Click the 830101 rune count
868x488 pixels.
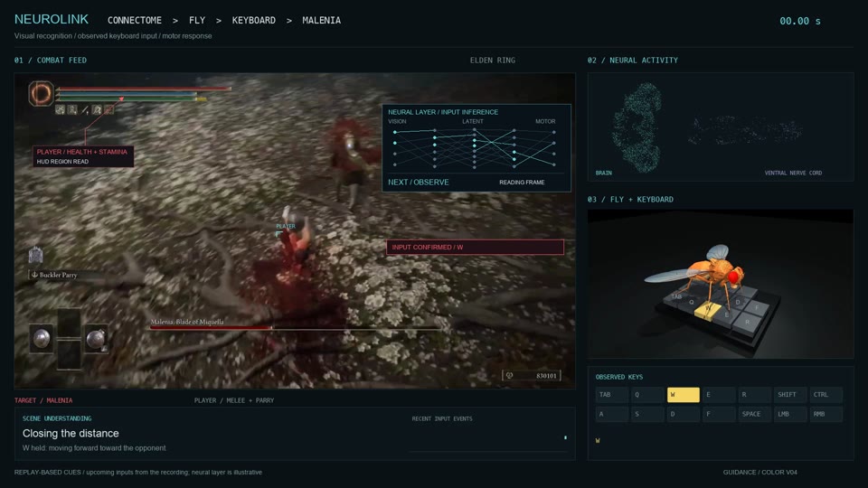pos(546,376)
